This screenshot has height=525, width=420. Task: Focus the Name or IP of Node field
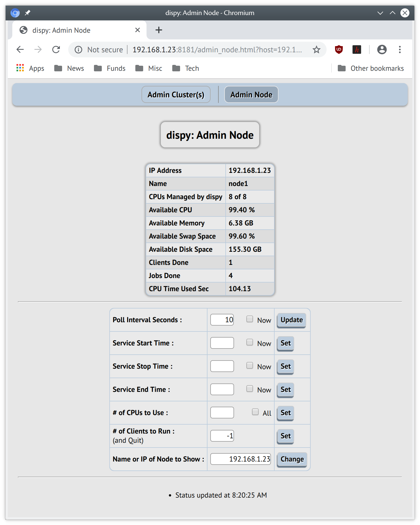point(240,459)
